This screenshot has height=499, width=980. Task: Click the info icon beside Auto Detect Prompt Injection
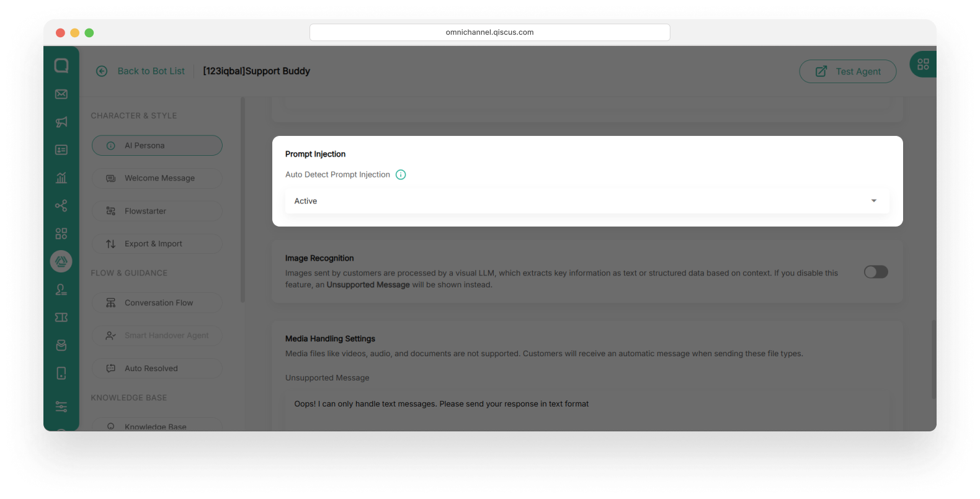[x=401, y=175]
